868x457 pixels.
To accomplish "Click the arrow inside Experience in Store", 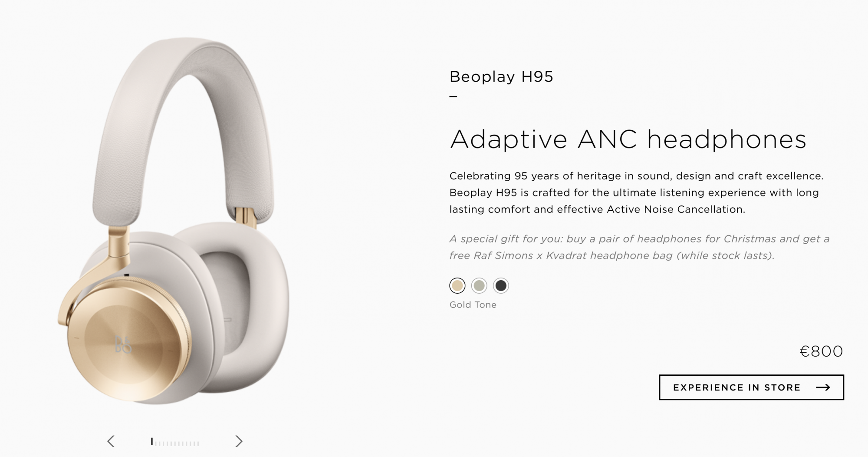I will (823, 387).
